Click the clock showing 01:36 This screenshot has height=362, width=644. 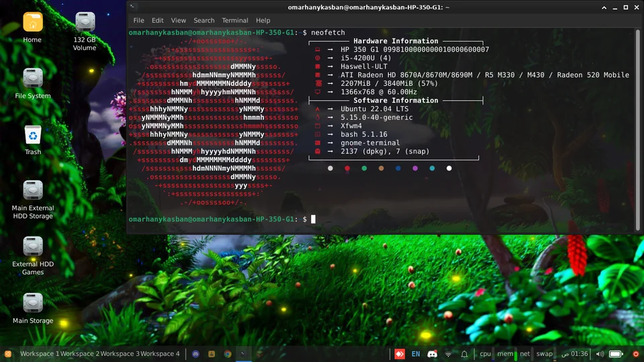coord(575,354)
